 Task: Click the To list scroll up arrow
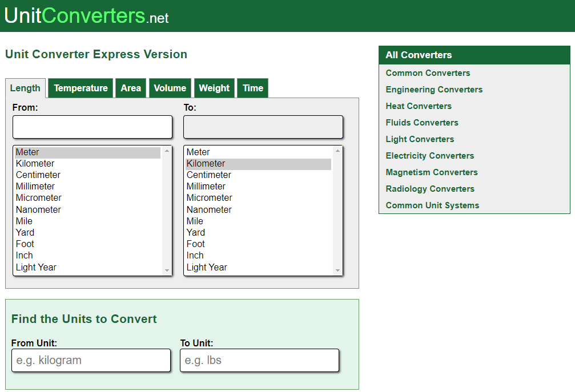tap(337, 151)
